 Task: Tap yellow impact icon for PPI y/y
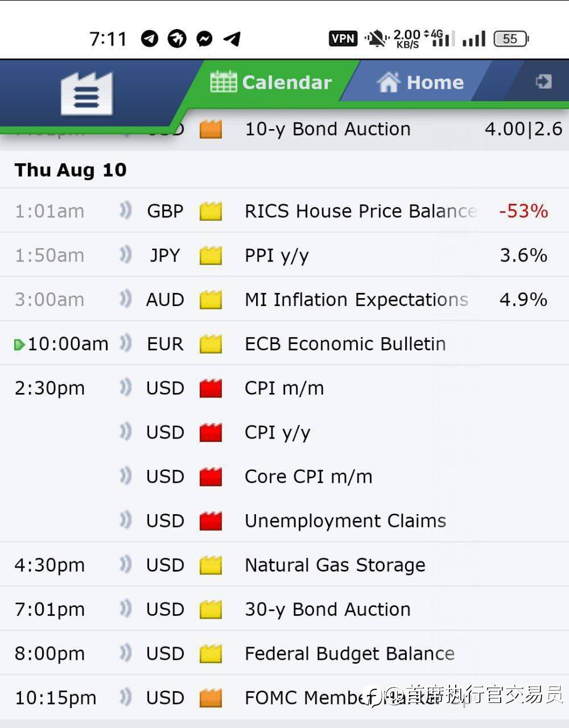pos(211,255)
